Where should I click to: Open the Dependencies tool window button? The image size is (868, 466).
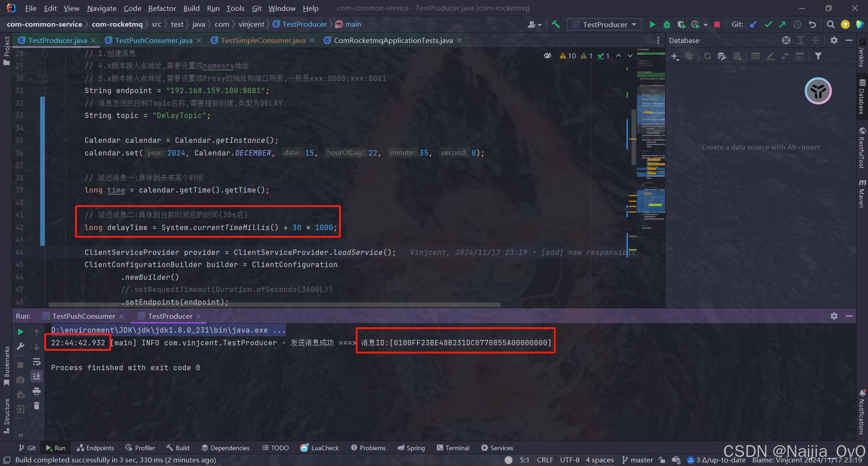coord(226,448)
